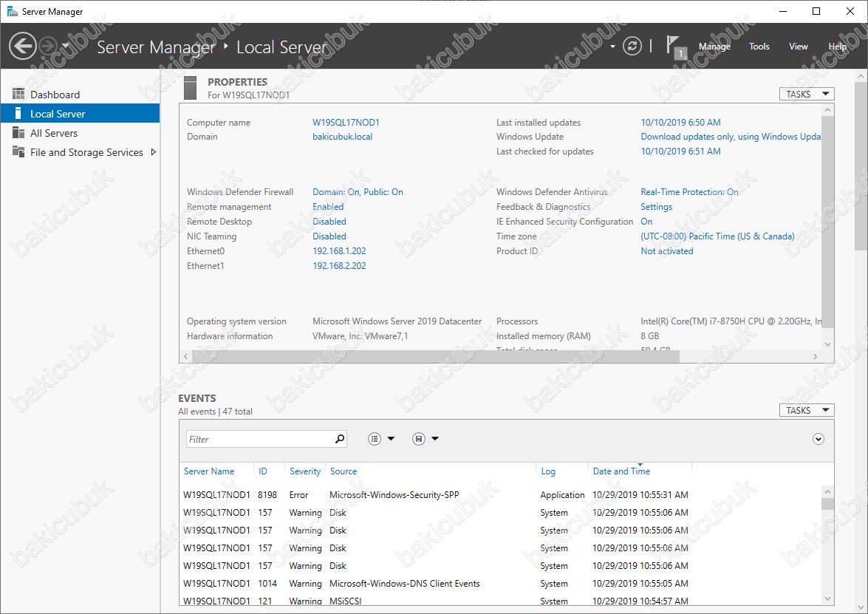Click last installed updates date link
Screen dimensions: 868x614
click(x=680, y=123)
